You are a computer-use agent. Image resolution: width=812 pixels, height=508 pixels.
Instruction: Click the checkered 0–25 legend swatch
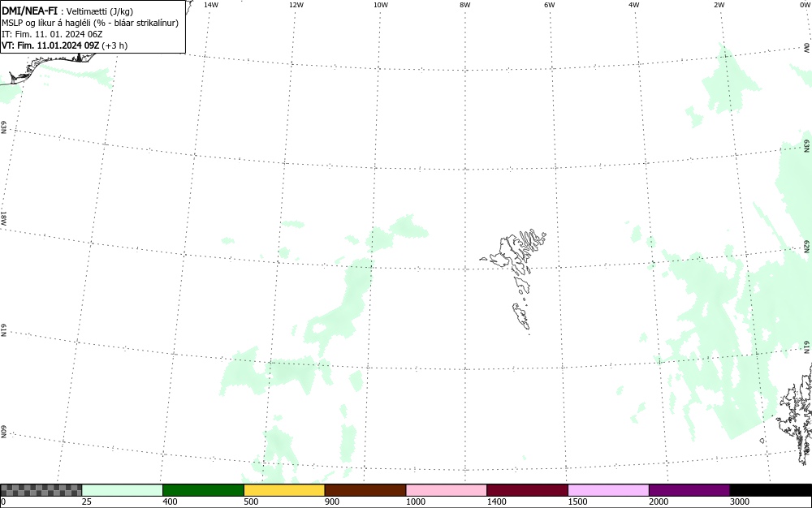coord(41,490)
